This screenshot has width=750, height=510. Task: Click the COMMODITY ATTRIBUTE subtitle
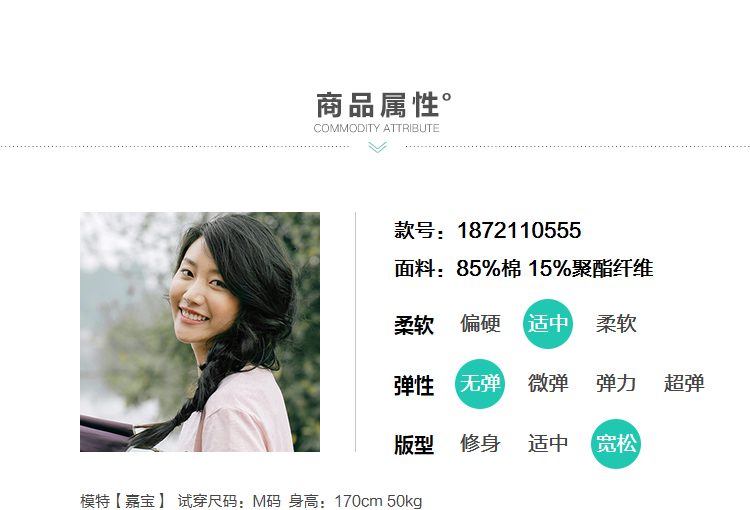click(x=376, y=128)
